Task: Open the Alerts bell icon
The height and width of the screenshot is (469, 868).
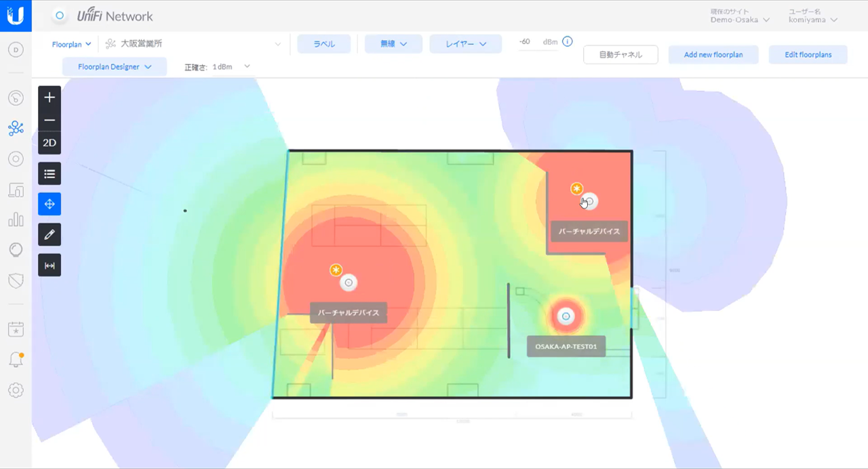Action: [x=16, y=360]
